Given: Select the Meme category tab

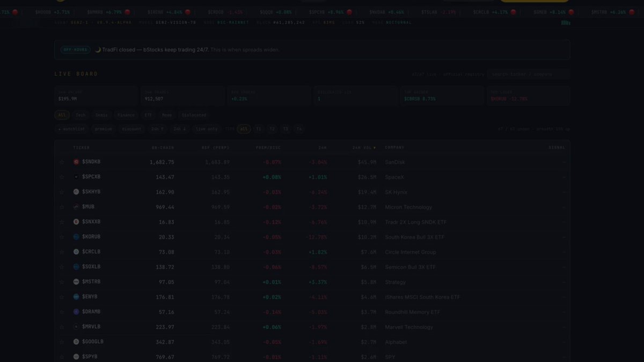Looking at the screenshot, I should [167, 115].
